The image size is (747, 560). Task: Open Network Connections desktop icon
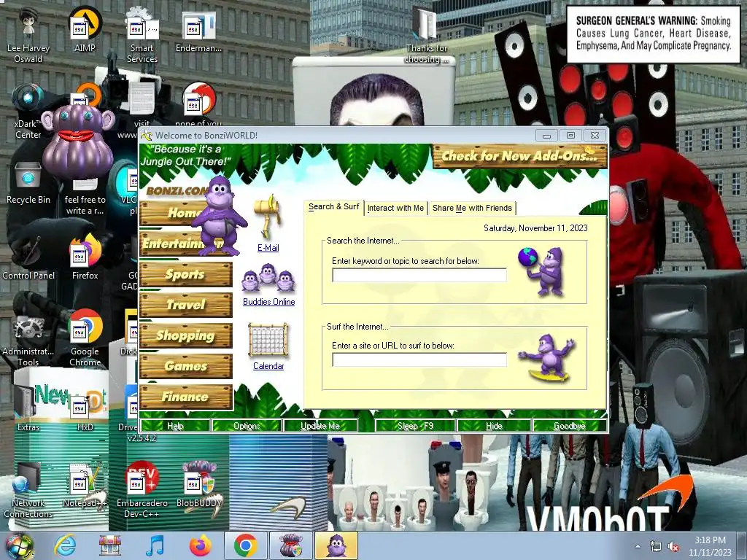pos(28,491)
